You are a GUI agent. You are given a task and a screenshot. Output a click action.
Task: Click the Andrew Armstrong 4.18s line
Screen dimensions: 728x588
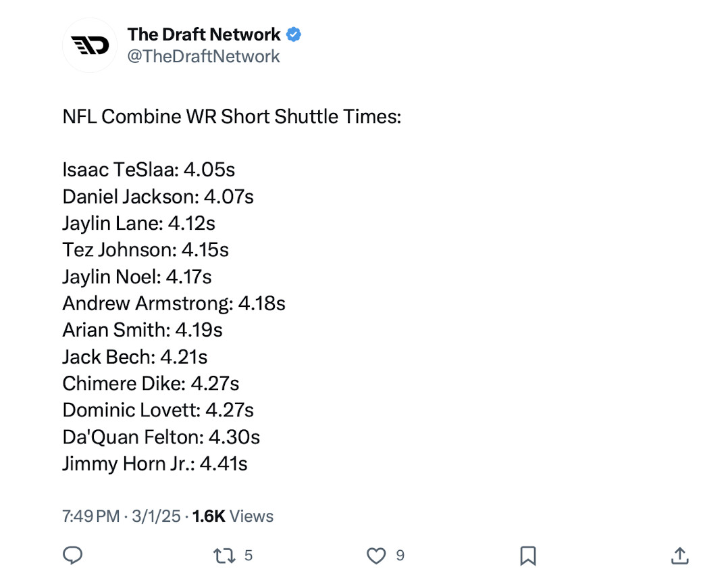click(x=174, y=303)
